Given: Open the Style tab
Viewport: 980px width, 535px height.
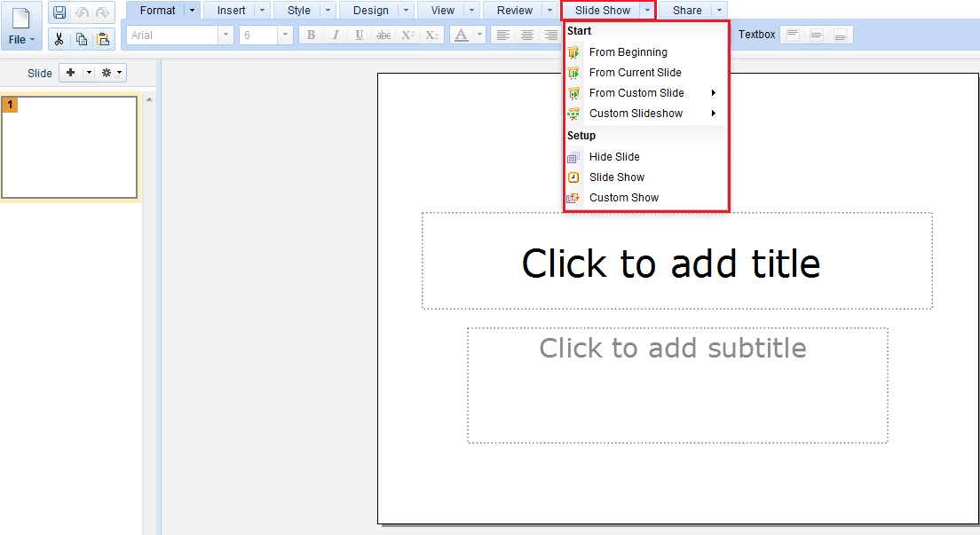Looking at the screenshot, I should (299, 10).
